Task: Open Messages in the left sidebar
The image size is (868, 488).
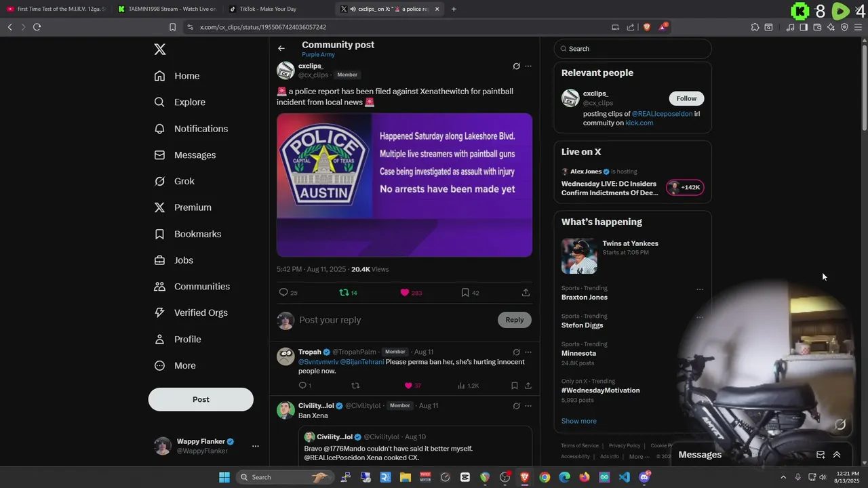Action: click(184, 155)
